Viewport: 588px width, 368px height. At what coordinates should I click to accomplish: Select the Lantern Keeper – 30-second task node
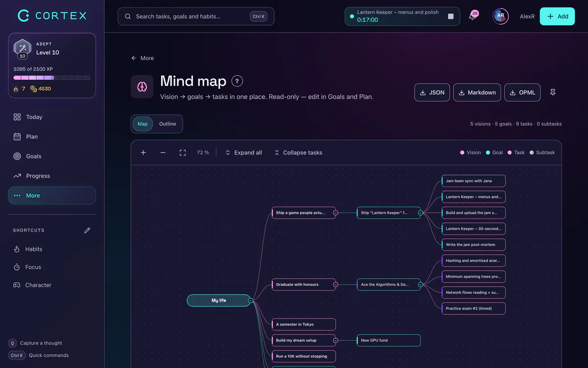point(473,229)
